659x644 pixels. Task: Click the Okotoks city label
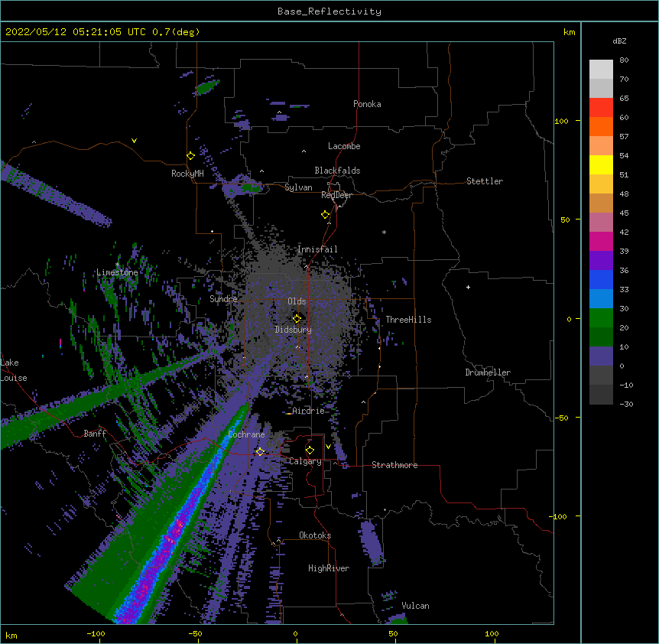point(315,535)
